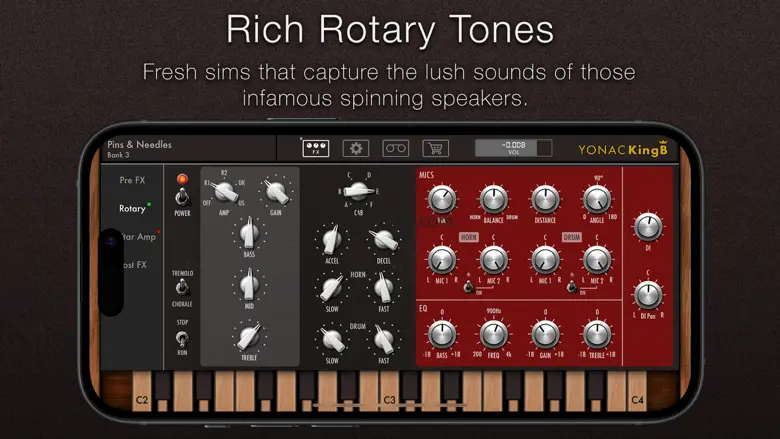This screenshot has width=780, height=439.
Task: Click the mic ANGLE knob
Action: (597, 199)
